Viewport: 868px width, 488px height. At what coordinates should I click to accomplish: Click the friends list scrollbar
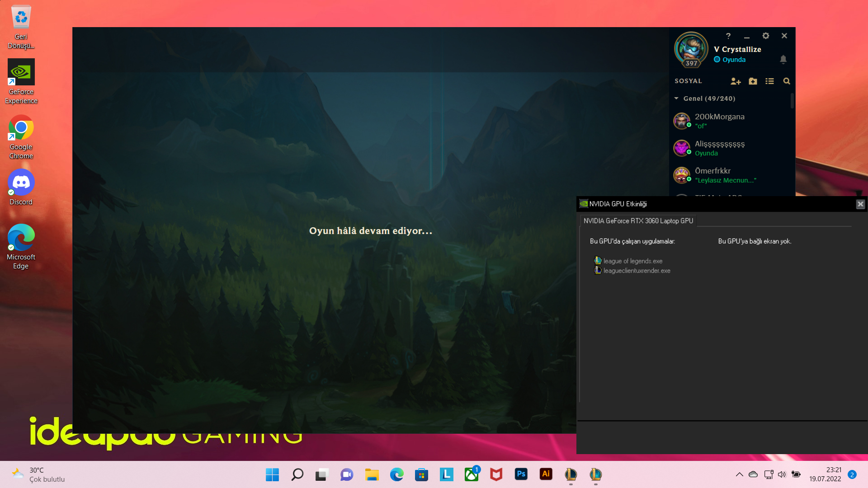pos(792,101)
